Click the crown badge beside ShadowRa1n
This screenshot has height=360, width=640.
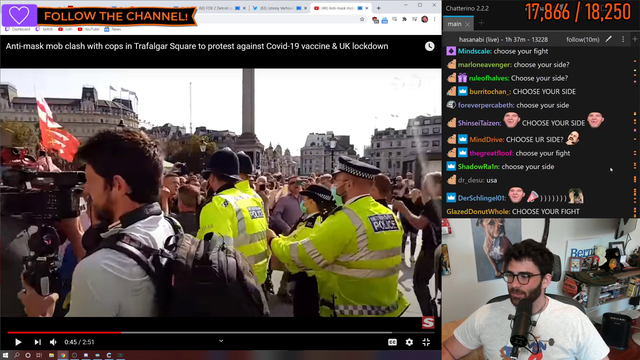tap(451, 167)
